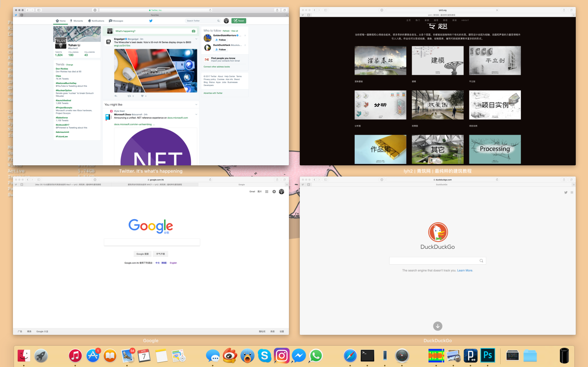This screenshot has height=367, width=588.
Task: Click the What's happening compose field
Action: click(155, 31)
